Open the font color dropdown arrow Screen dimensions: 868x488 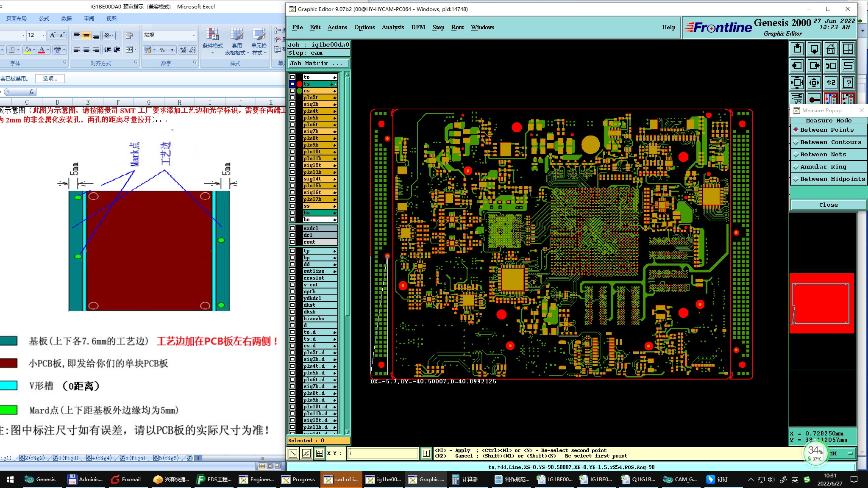(x=48, y=50)
